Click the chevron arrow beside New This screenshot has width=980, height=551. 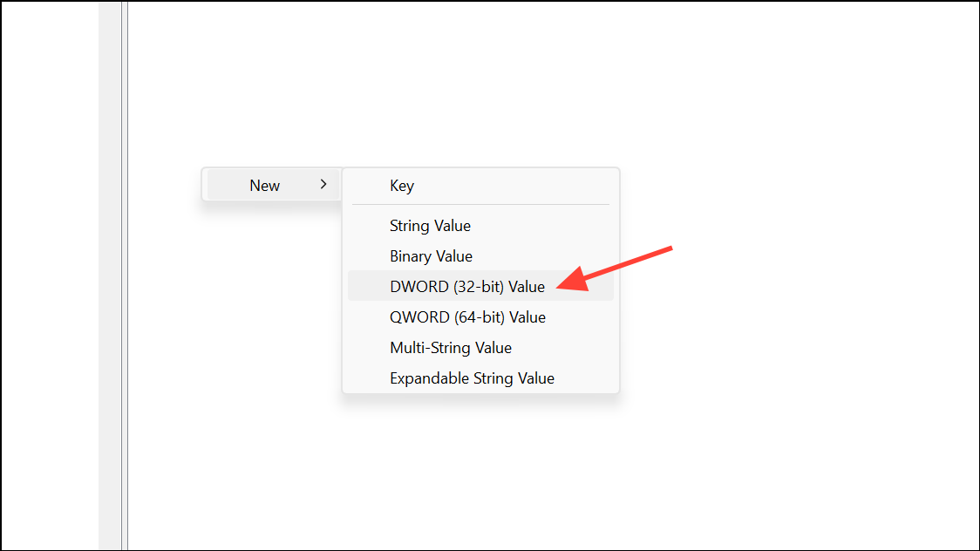tap(323, 185)
